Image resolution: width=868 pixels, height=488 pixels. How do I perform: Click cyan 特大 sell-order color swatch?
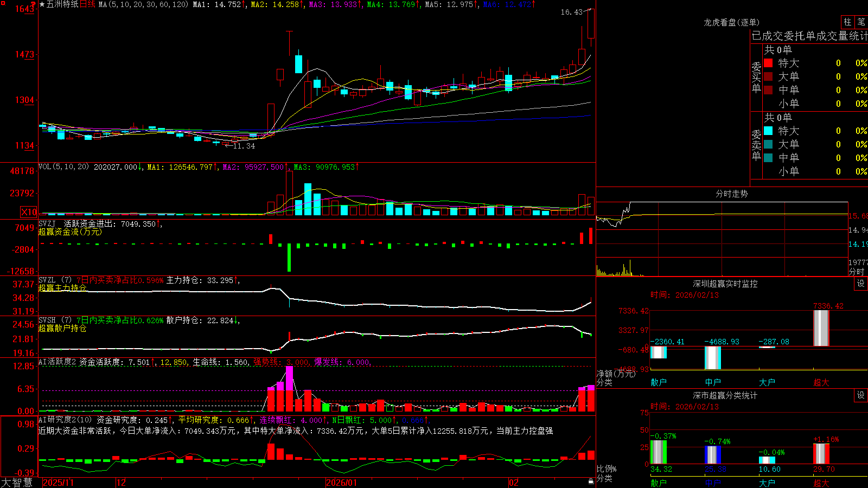click(x=768, y=131)
